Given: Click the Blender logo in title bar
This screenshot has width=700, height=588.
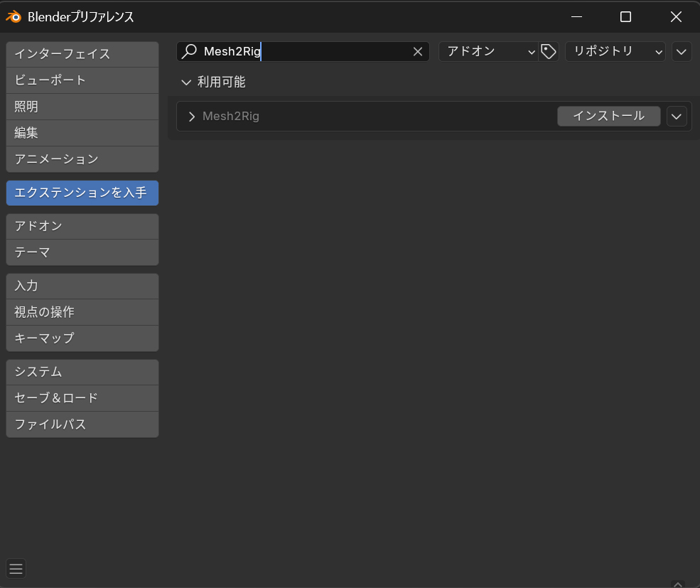Looking at the screenshot, I should coord(14,17).
